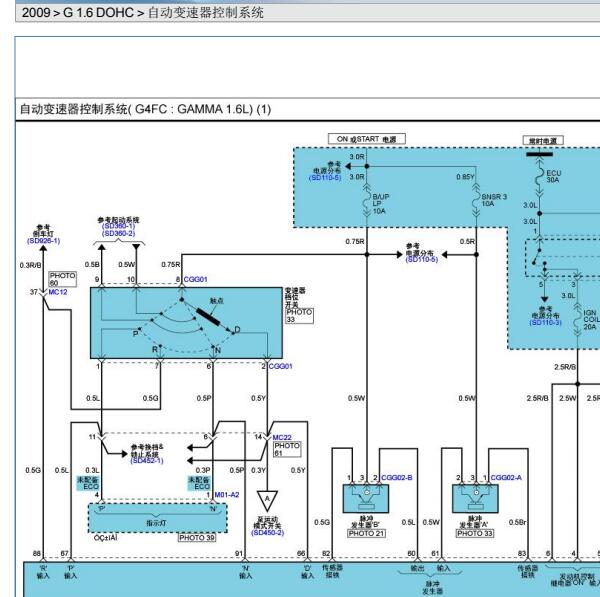
Task: Click the 指示灯 indicator lamp box
Action: 157,518
